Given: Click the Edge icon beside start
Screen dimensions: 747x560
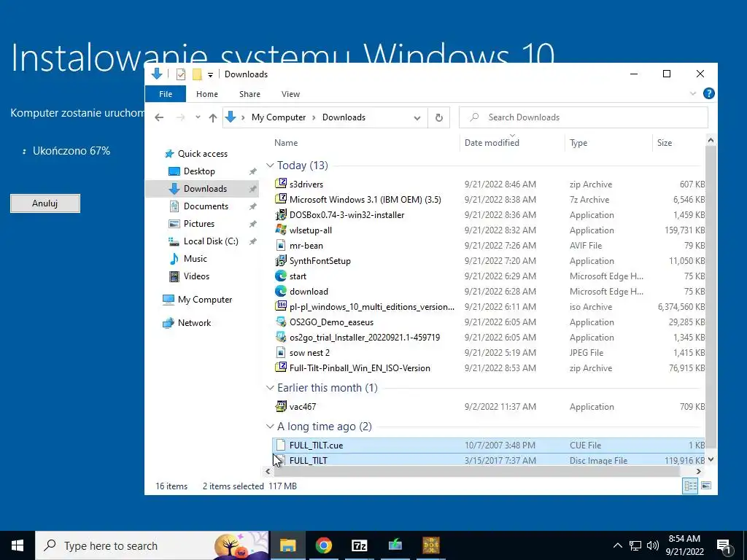Looking at the screenshot, I should tap(281, 276).
